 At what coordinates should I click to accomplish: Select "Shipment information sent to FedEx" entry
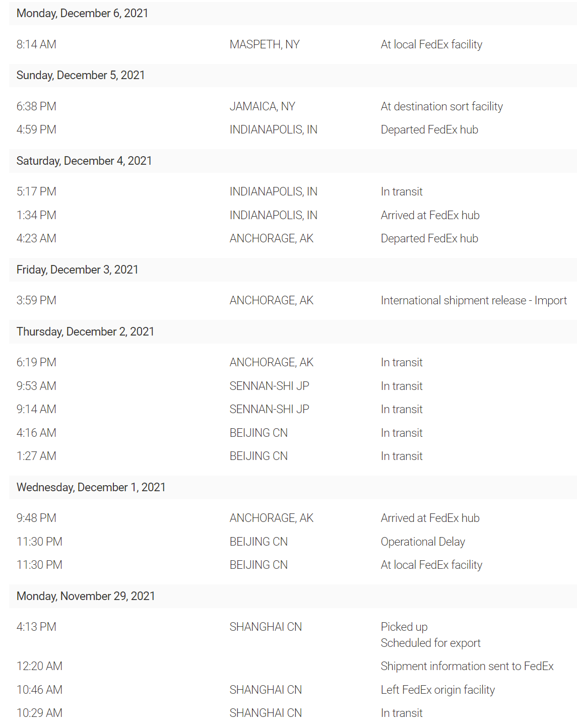click(x=467, y=666)
